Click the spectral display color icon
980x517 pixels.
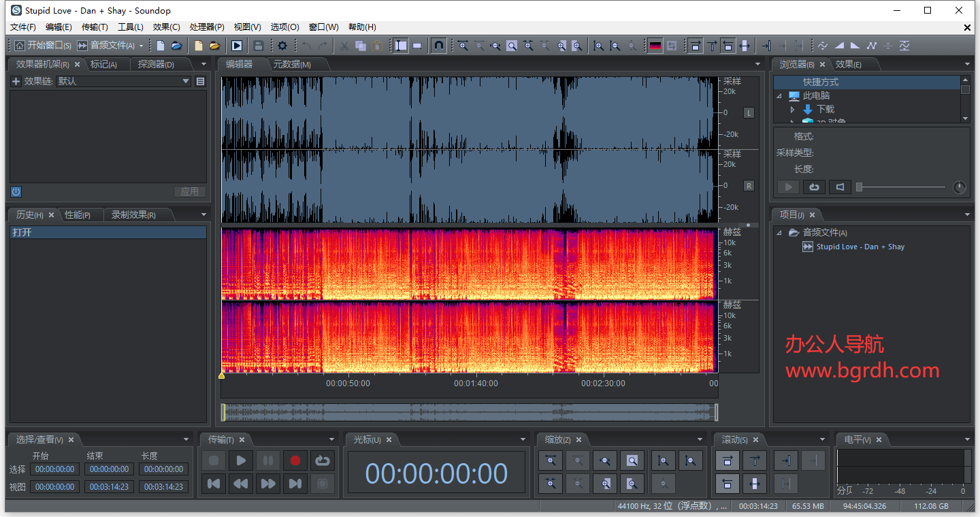pos(655,46)
